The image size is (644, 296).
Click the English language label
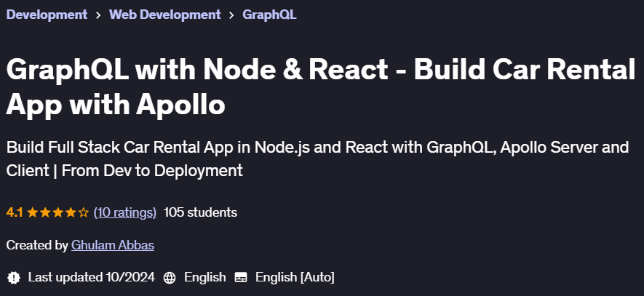tap(205, 277)
